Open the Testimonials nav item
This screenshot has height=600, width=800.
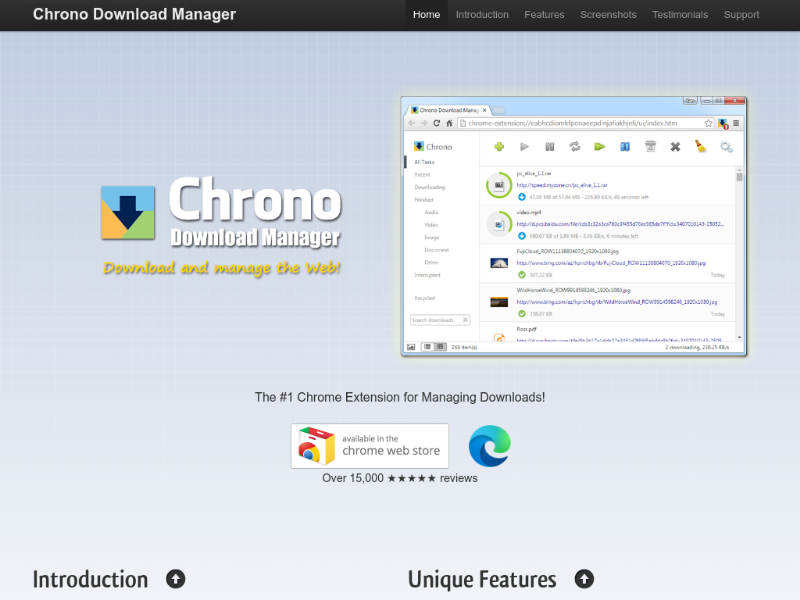coord(680,15)
